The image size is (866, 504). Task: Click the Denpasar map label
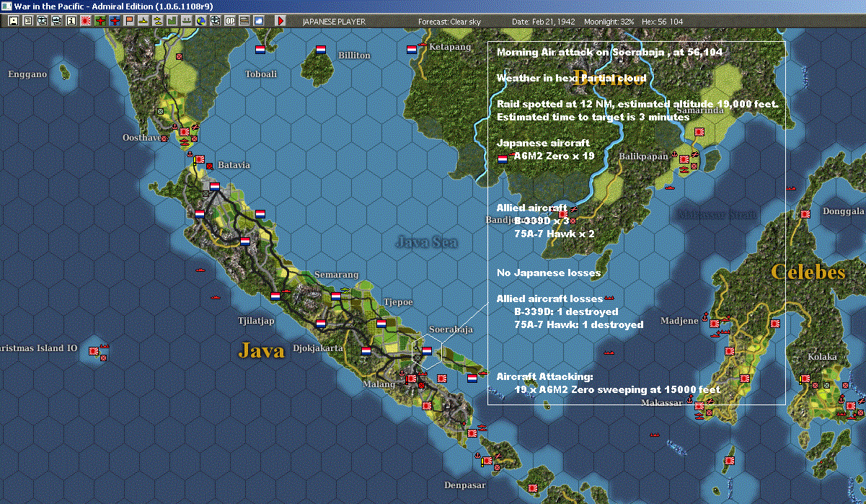(x=464, y=485)
